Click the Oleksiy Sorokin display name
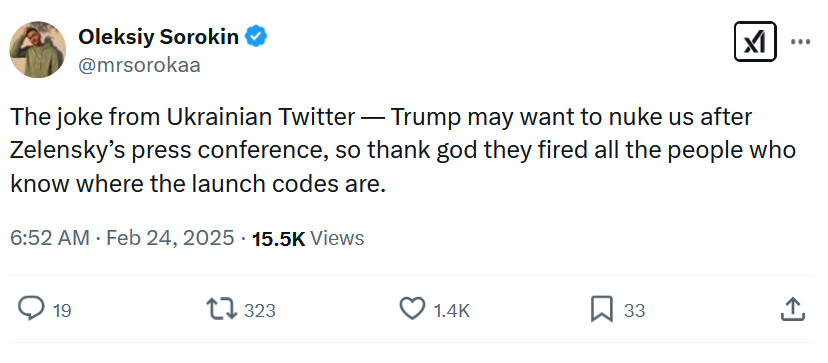Viewport: 828px width, 363px height. (158, 37)
